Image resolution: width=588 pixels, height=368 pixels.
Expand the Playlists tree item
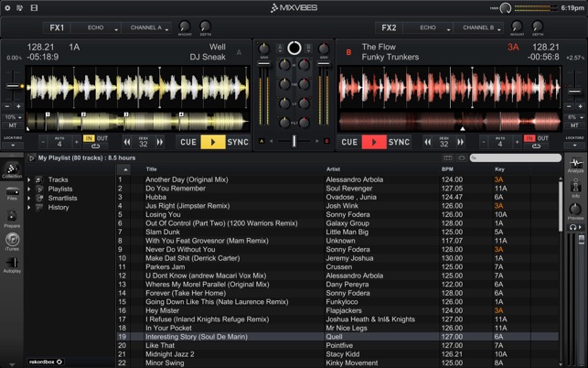pyautogui.click(x=29, y=189)
